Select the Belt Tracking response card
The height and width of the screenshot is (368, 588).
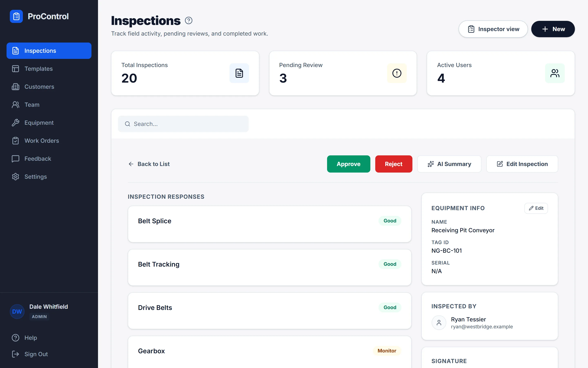(x=269, y=267)
